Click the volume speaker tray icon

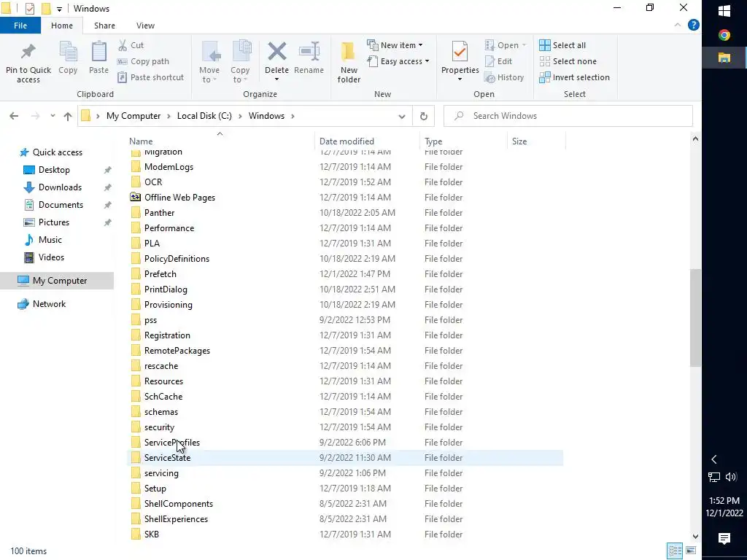(731, 477)
